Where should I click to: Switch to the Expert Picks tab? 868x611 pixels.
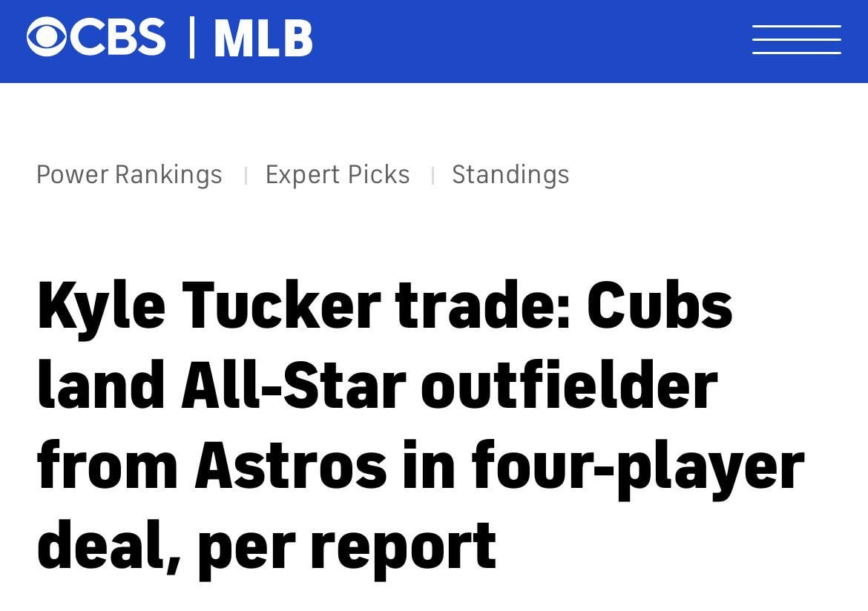click(338, 175)
